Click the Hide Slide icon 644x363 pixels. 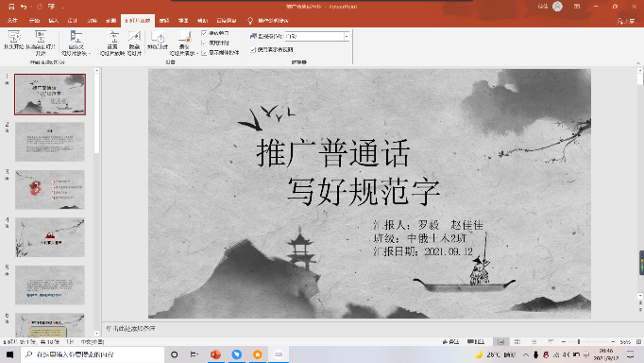click(134, 43)
